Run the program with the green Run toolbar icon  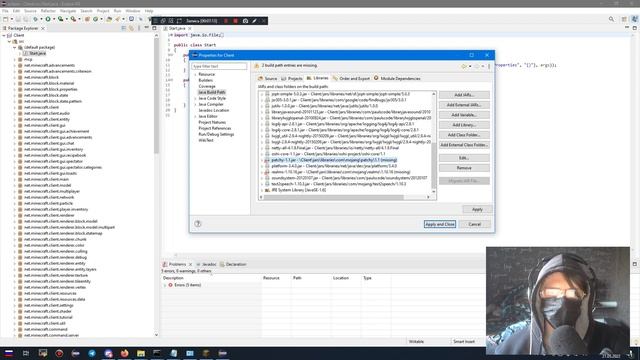pyautogui.click(x=48, y=19)
